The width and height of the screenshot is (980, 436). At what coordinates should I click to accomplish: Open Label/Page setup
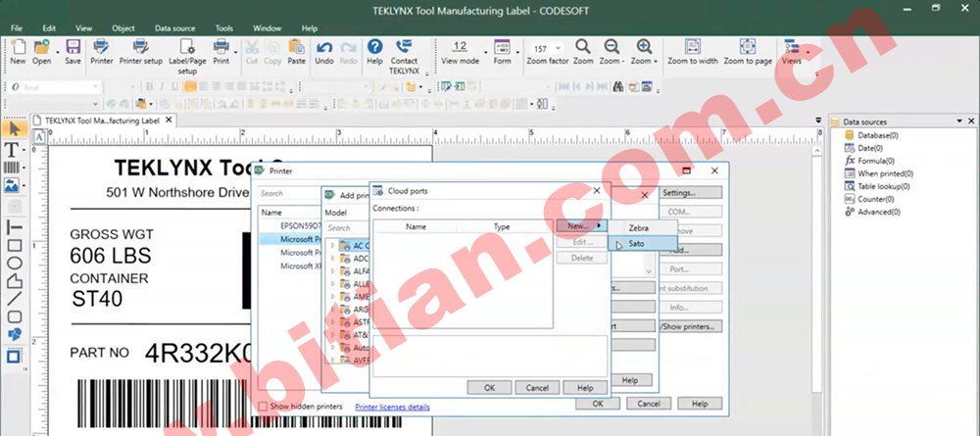187,47
